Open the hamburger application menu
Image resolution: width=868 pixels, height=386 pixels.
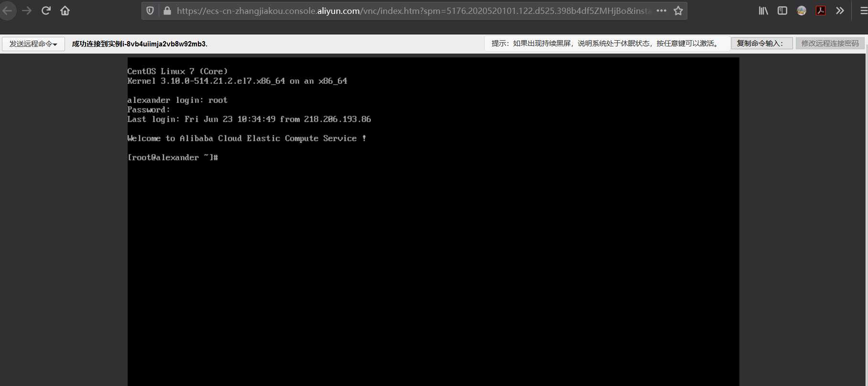tap(863, 11)
